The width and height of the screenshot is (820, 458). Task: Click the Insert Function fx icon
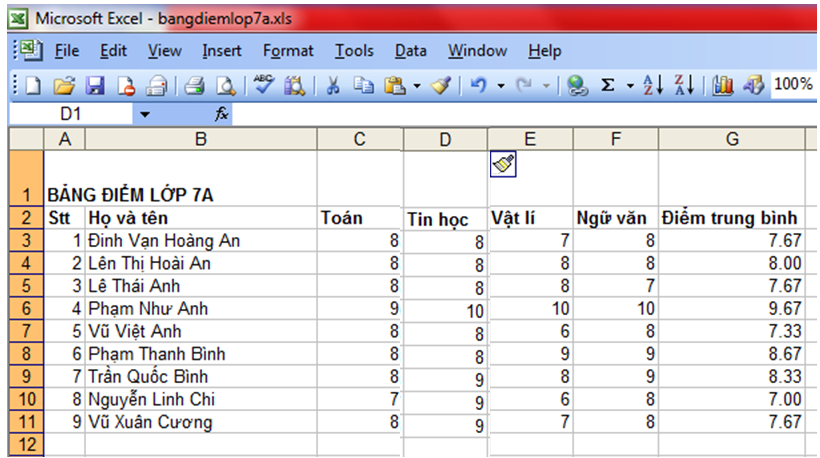tap(222, 113)
